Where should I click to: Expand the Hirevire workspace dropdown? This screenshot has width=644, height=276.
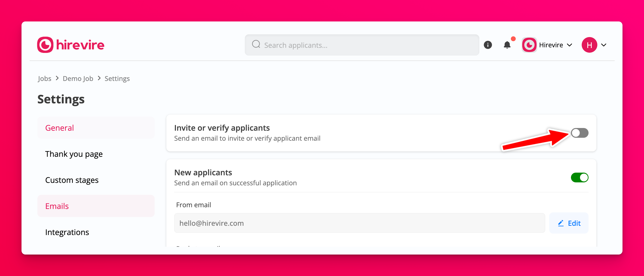tap(569, 45)
